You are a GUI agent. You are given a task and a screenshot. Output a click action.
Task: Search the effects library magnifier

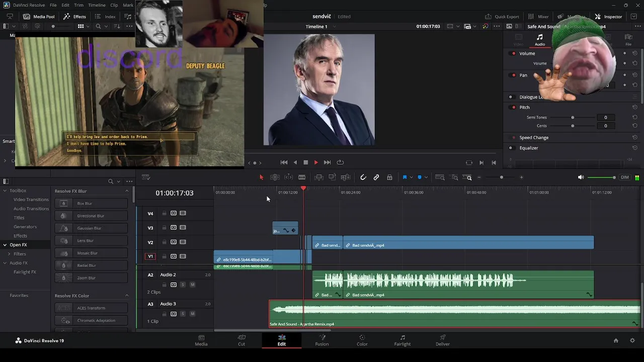[111, 182]
